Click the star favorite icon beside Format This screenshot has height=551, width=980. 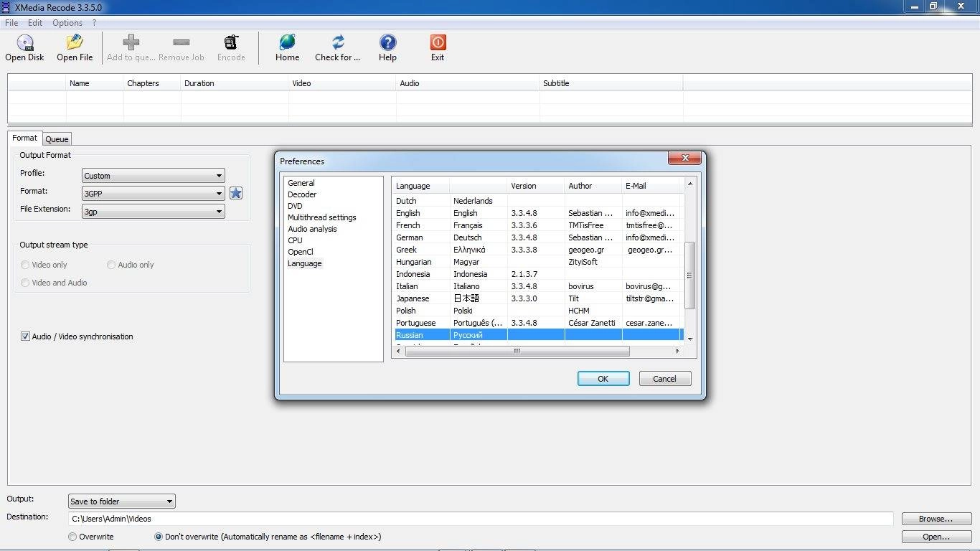pos(236,193)
